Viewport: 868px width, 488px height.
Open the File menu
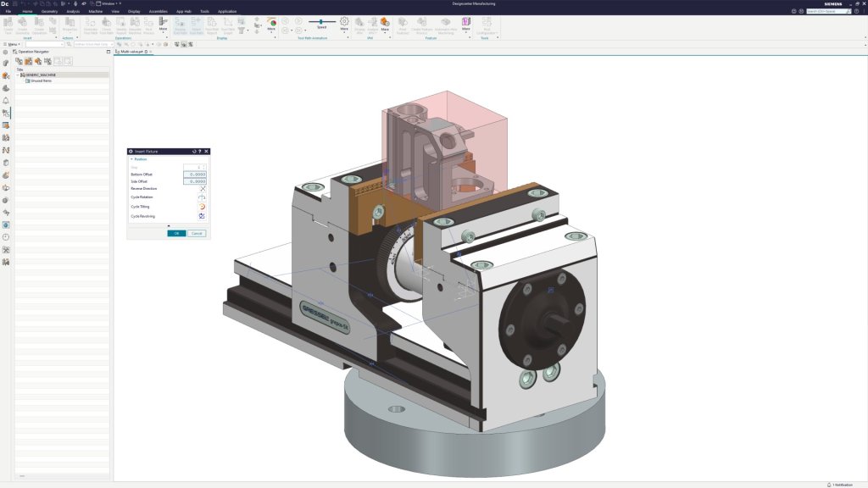[8, 11]
